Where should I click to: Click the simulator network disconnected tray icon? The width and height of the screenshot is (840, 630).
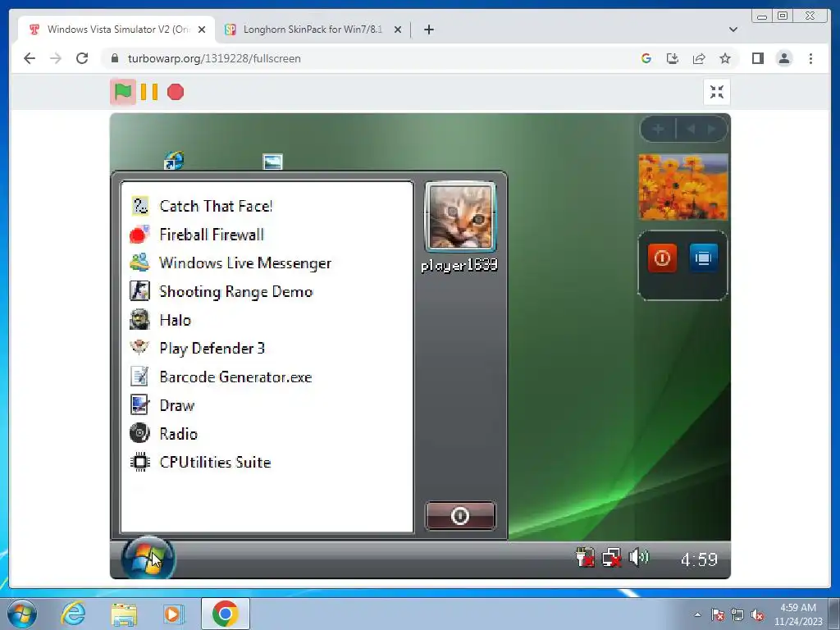click(x=611, y=558)
